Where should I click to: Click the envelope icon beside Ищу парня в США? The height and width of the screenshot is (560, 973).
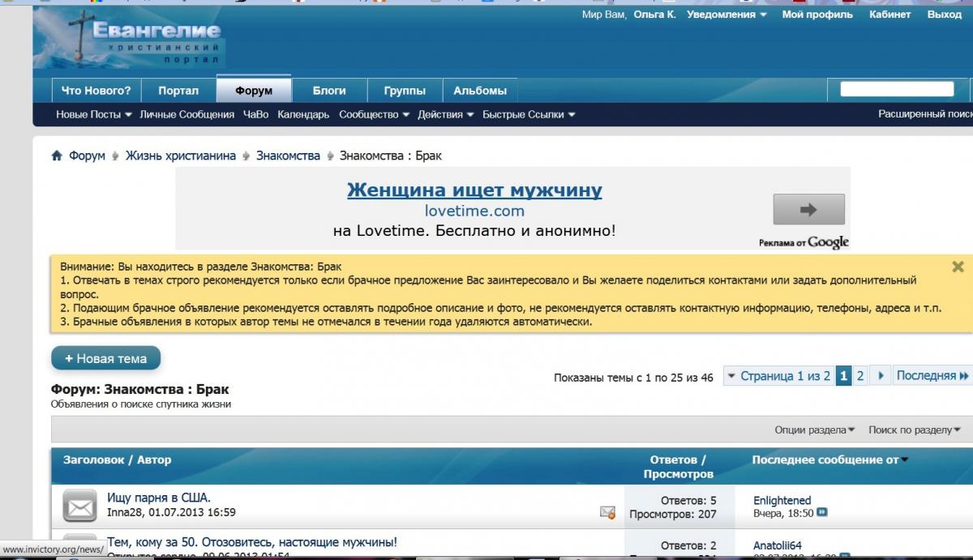[x=79, y=507]
